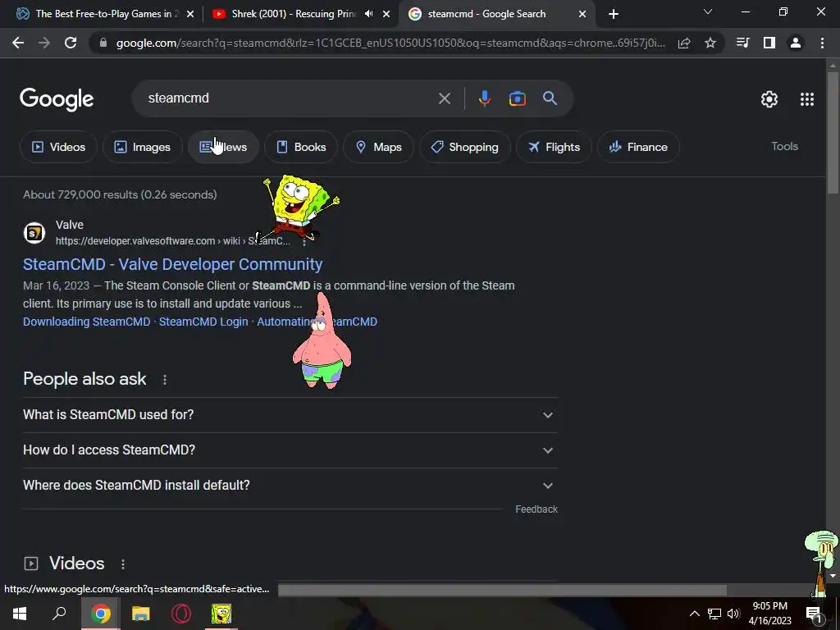Screen dimensions: 840x630
Task: Expand What is SteamCMD used for?
Action: tap(290, 414)
